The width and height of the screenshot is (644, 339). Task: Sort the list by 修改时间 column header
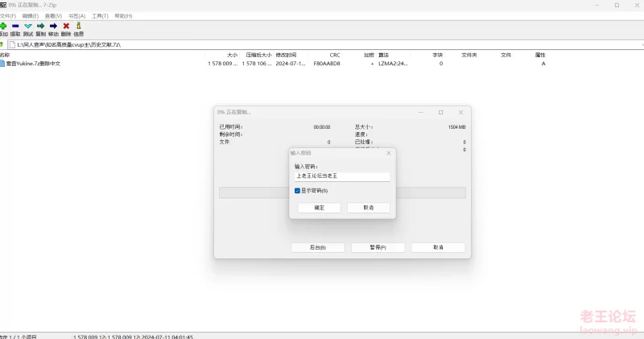287,55
